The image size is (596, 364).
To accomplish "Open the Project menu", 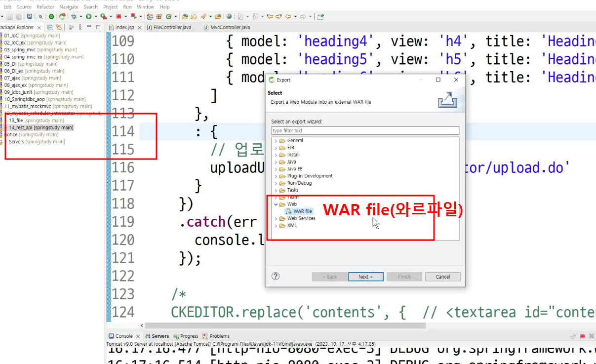I will click(110, 7).
